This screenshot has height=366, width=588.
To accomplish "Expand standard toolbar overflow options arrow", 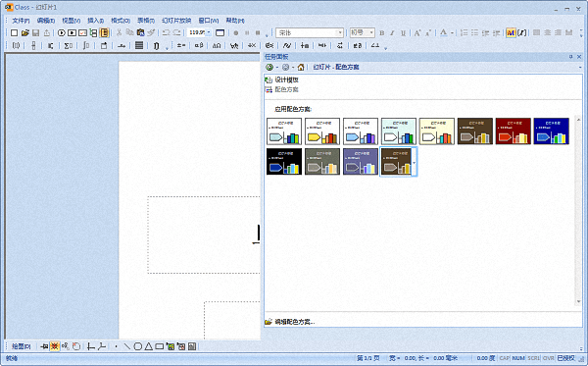I will point(267,35).
